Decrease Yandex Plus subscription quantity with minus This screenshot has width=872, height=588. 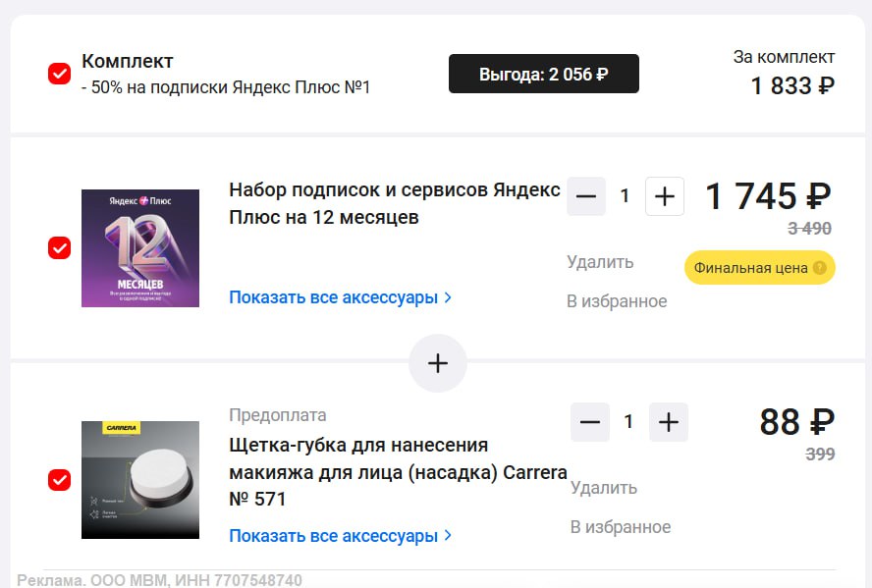coord(586,196)
